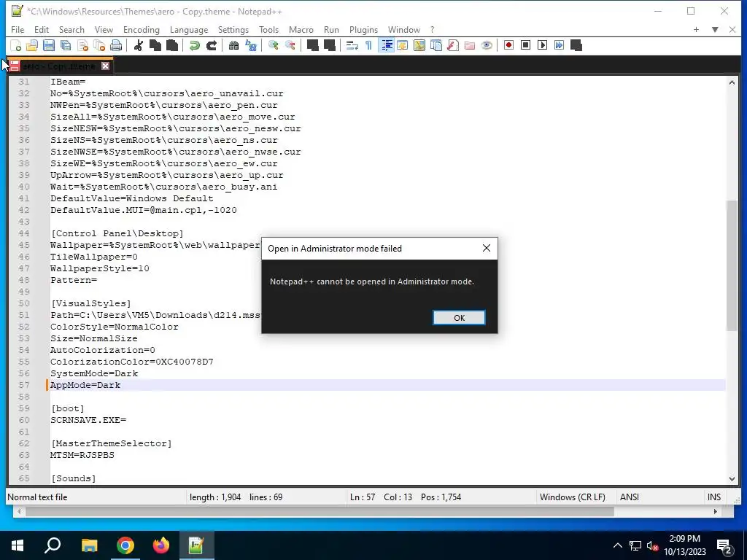Screen dimensions: 747x560
Task: Click the Open file toolbar icon
Action: 32,45
